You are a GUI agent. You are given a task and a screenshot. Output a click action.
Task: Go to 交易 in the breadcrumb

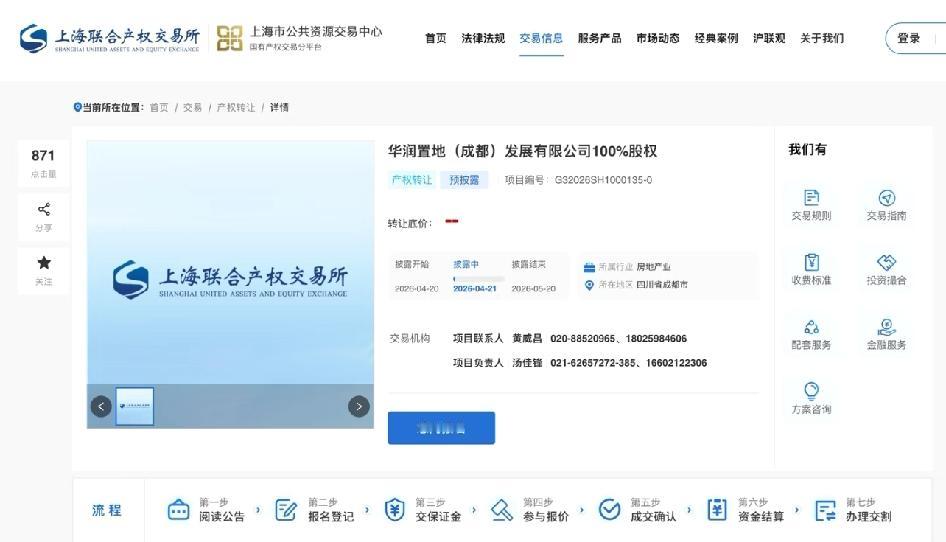192,107
